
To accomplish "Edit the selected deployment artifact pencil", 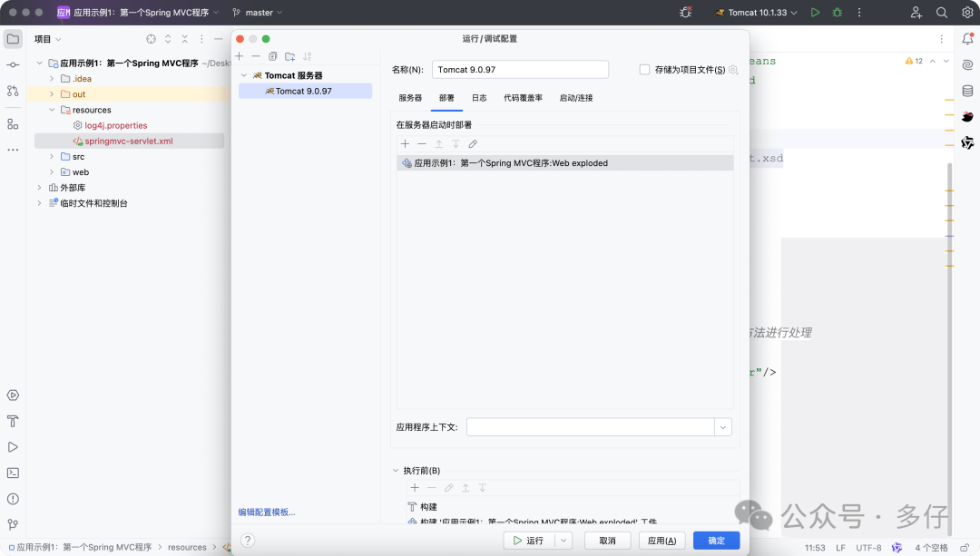I will pos(473,143).
